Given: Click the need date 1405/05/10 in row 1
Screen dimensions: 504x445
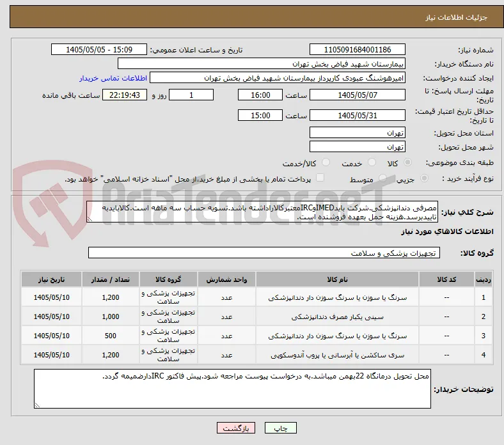Looking at the screenshot, I should point(51,297).
